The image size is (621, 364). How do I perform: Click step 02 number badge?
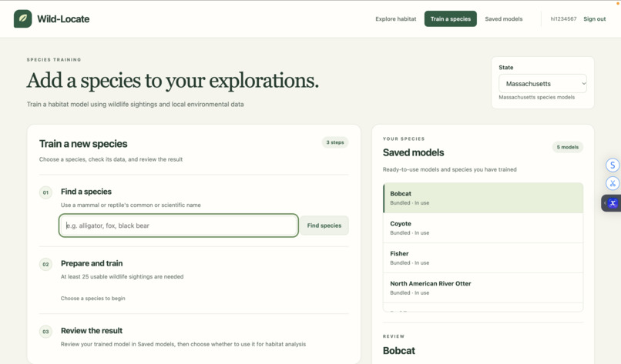point(45,264)
